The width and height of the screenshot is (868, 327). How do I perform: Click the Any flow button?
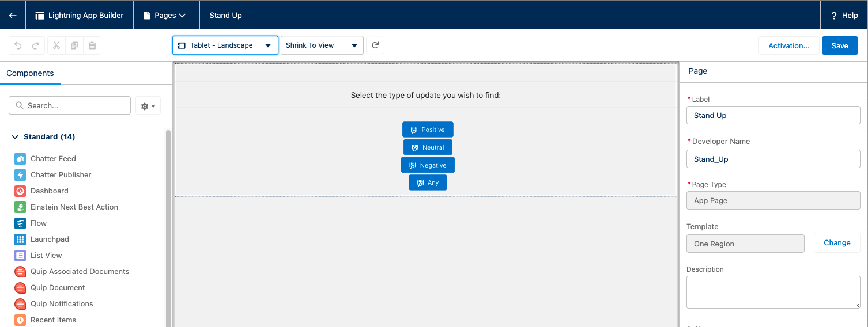tap(428, 182)
